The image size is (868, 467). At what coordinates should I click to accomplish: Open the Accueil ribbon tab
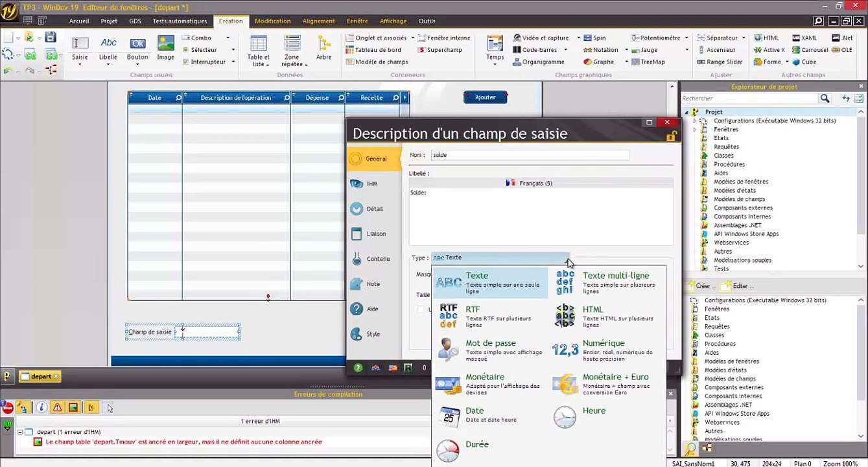point(79,21)
